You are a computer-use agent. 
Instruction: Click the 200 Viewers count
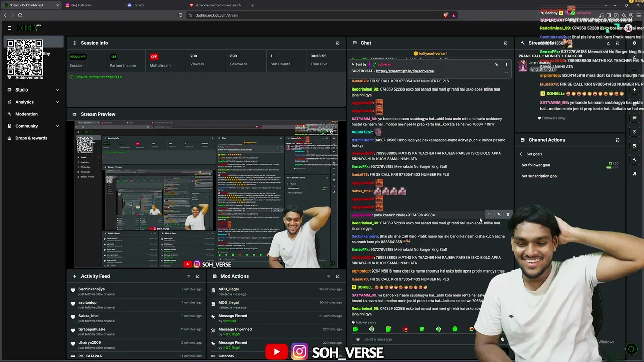194,56
